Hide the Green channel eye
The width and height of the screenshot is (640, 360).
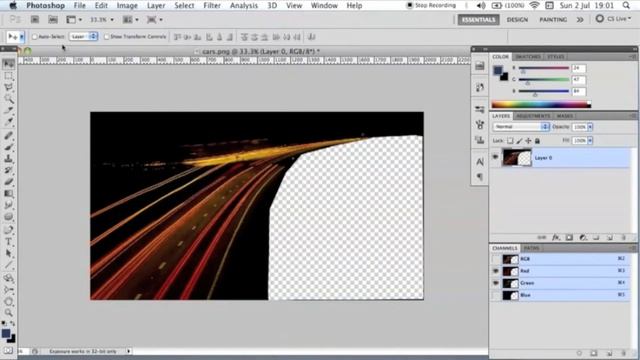496,283
